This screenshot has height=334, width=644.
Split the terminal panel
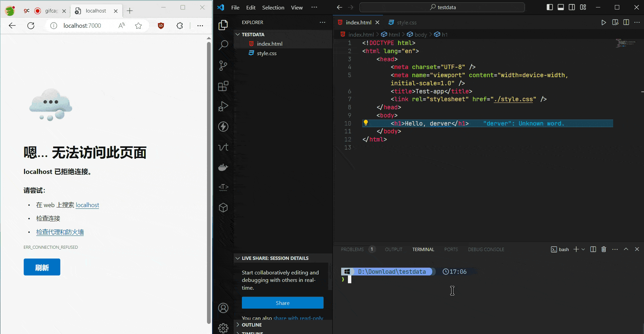tap(593, 249)
